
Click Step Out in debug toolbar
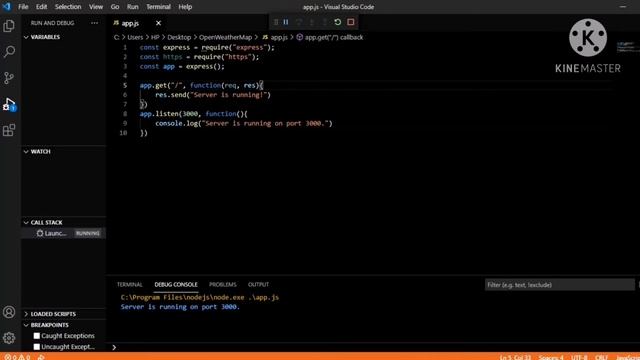point(325,22)
